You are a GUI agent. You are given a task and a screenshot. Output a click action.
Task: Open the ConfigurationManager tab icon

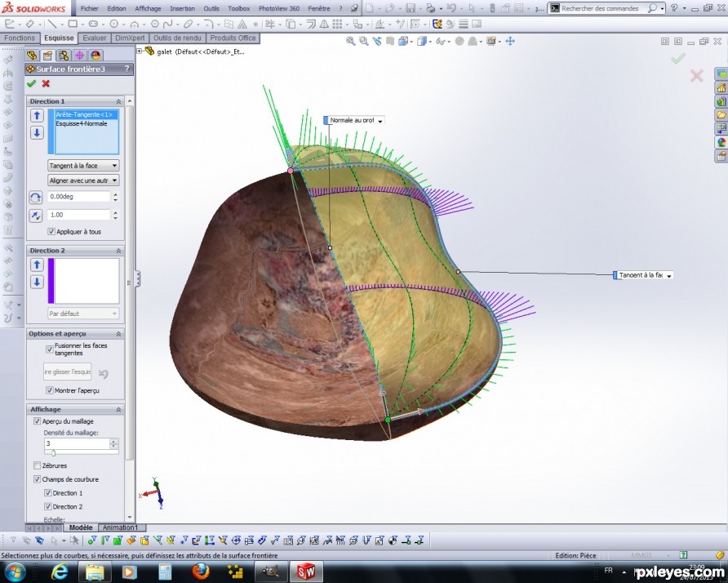click(64, 56)
